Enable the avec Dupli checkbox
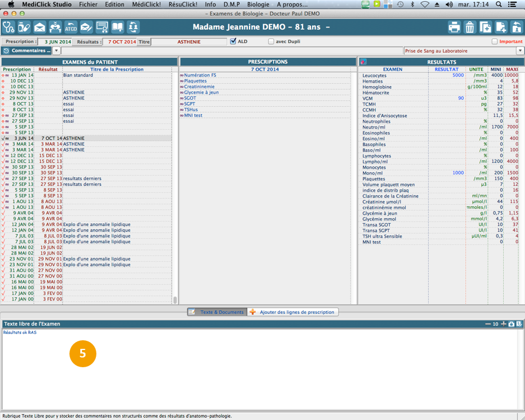The width and height of the screenshot is (525, 420). tap(271, 41)
